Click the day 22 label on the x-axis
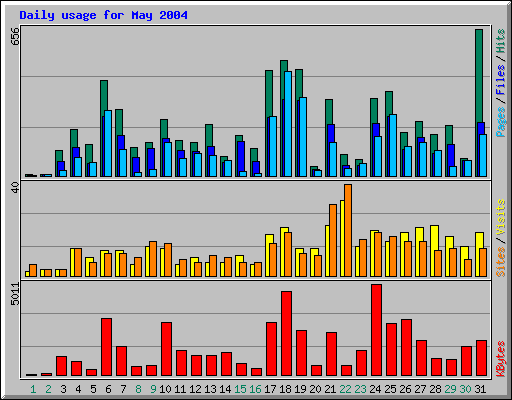 click(345, 389)
